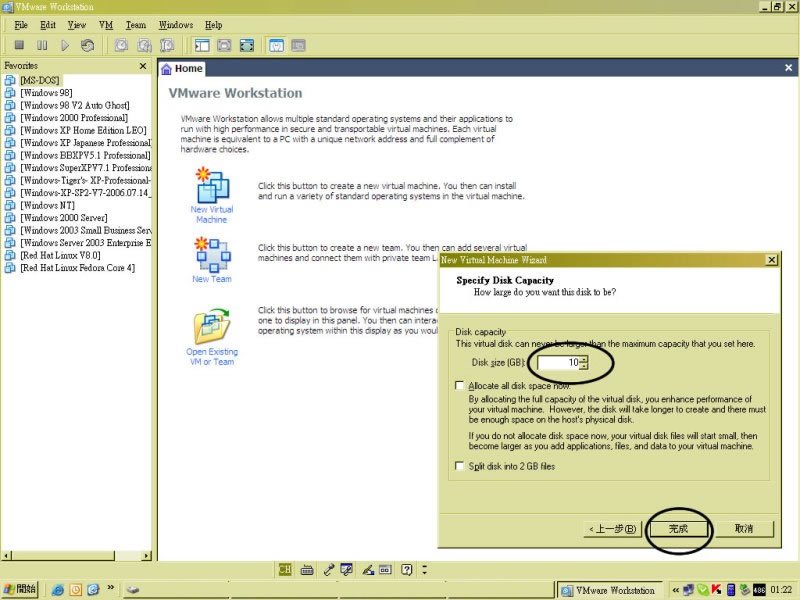Select Red Hat Linux V8.0 in Favorites
The width and height of the screenshot is (800, 600).
coord(60,256)
